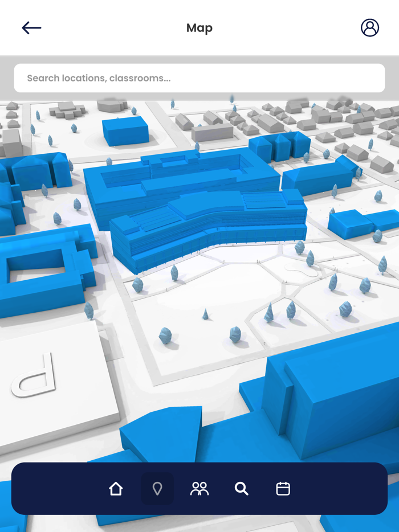Tap the magnifier search tab
The height and width of the screenshot is (532, 399).
tap(242, 489)
